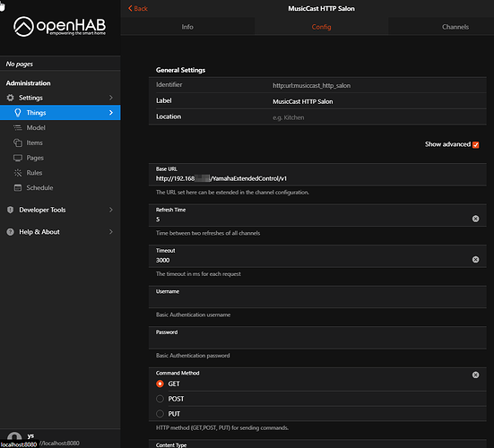
Task: Click the Things lightbulb icon
Action: (18, 113)
